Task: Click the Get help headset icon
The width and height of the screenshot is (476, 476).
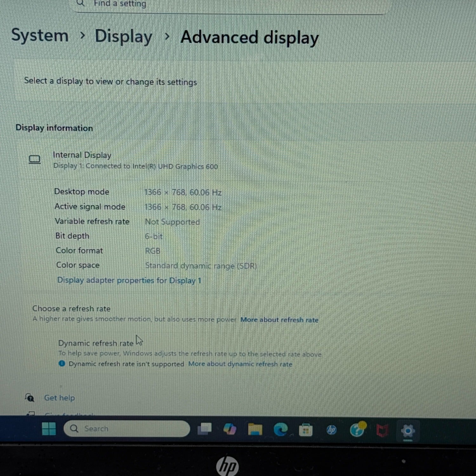Action: pyautogui.click(x=30, y=397)
